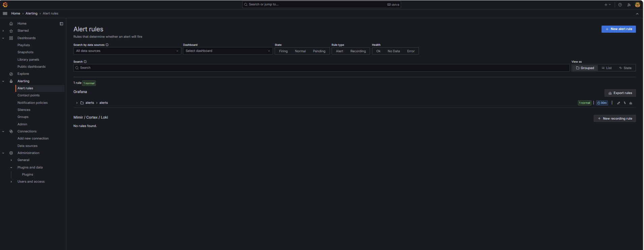Screen dimensions: 644x250
Task: Go to Home breadcrumb link
Action: click(16, 13)
